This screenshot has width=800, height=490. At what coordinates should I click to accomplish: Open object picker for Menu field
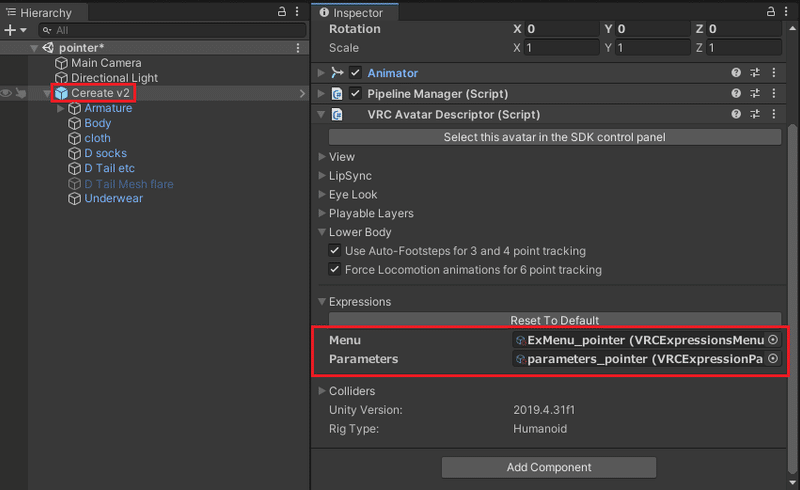[773, 340]
